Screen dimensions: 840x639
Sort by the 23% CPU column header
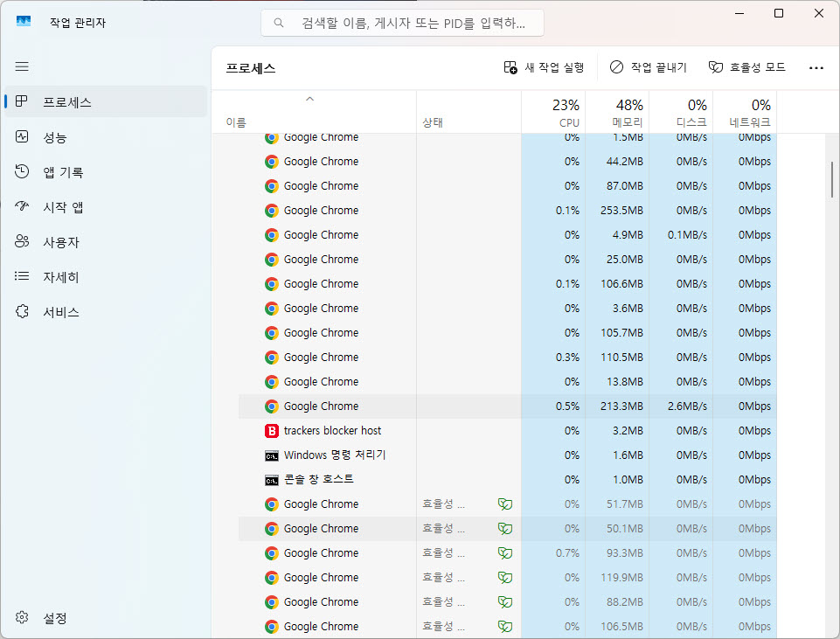(553, 111)
